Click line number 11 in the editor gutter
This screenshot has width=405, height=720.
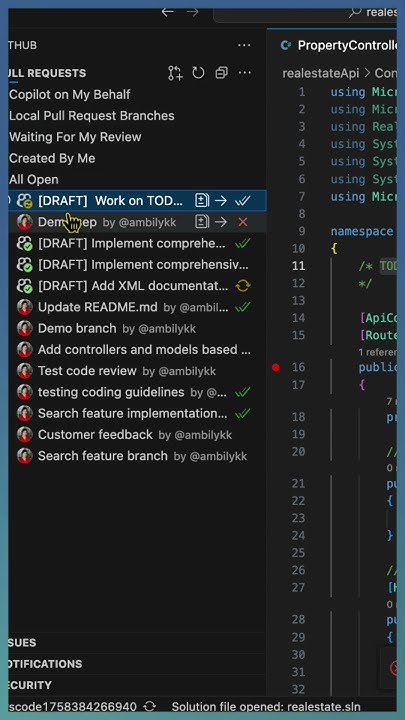pyautogui.click(x=298, y=265)
